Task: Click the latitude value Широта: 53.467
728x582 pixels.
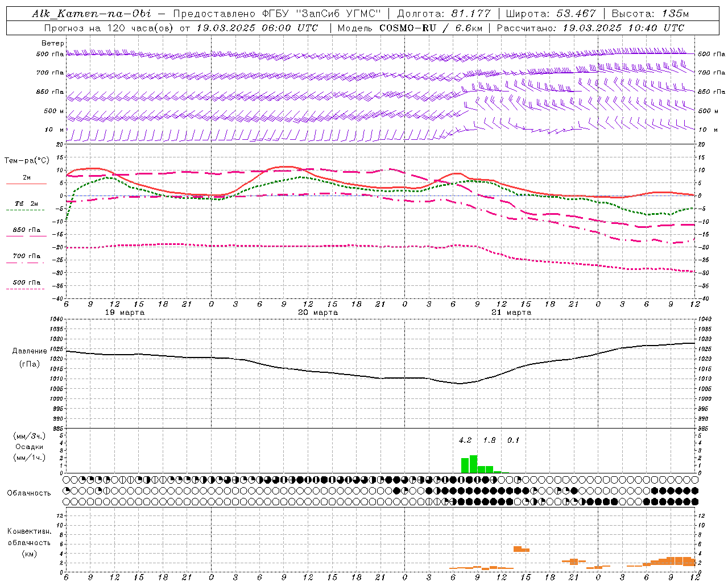Action: [x=551, y=14]
